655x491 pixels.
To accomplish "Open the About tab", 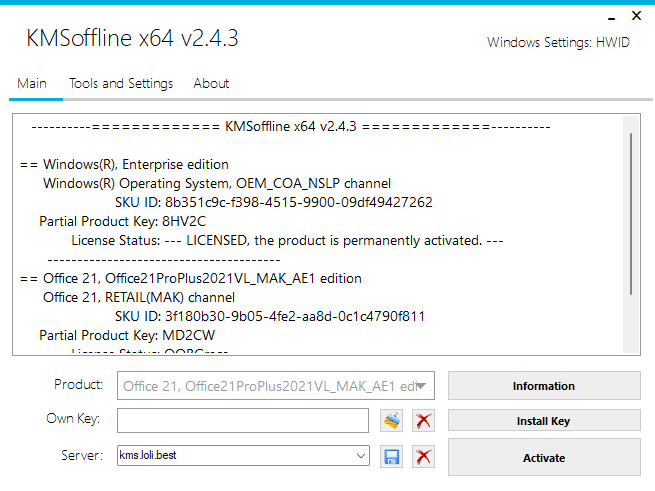I will point(211,84).
